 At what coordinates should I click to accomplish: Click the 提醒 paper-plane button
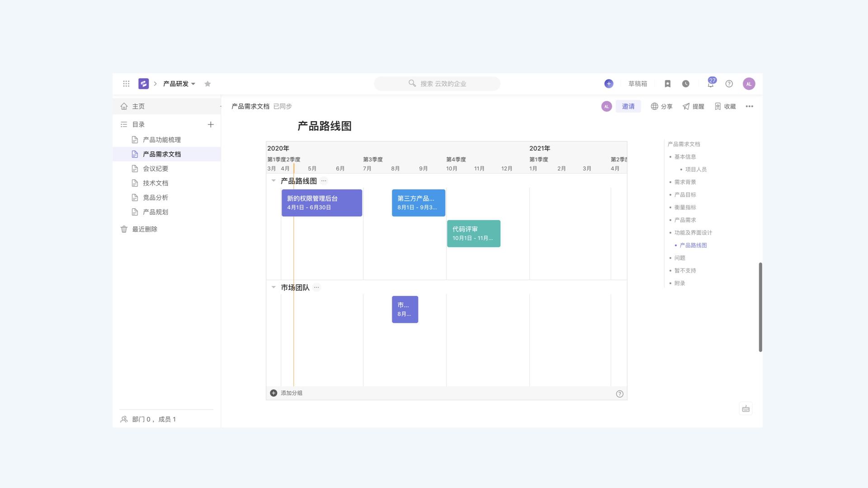point(693,106)
